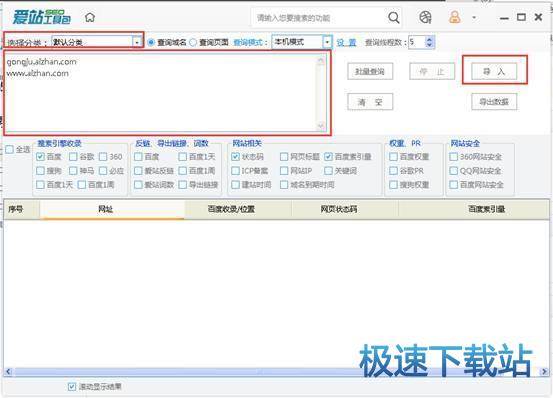Enable the 域名到期时间 checkbox
This screenshot has height=398, width=553.
click(284, 185)
